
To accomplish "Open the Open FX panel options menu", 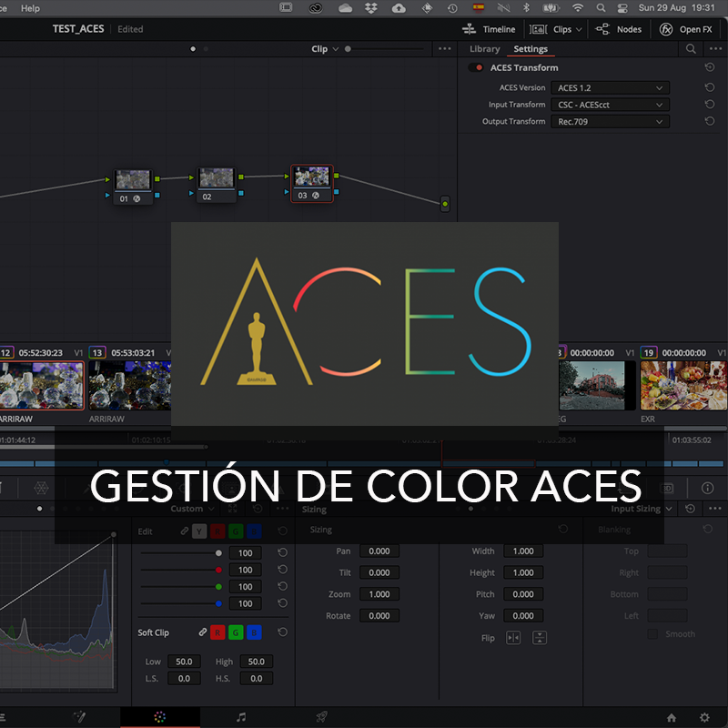I will pyautogui.click(x=715, y=48).
